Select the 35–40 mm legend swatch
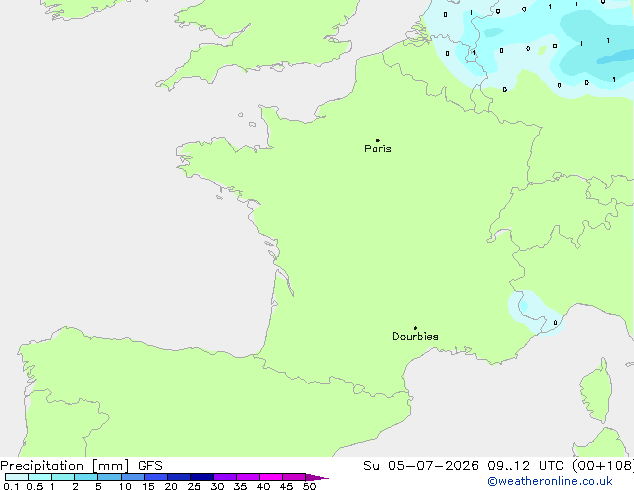 tap(247, 477)
